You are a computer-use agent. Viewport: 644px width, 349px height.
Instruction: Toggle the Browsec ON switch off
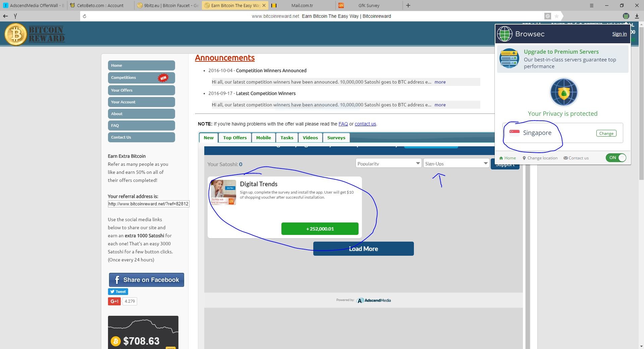click(616, 158)
